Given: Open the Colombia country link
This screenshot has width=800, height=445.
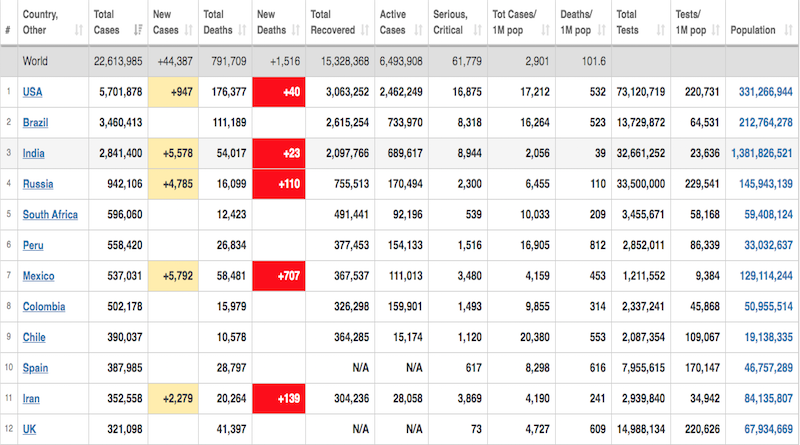Looking at the screenshot, I should pos(44,307).
